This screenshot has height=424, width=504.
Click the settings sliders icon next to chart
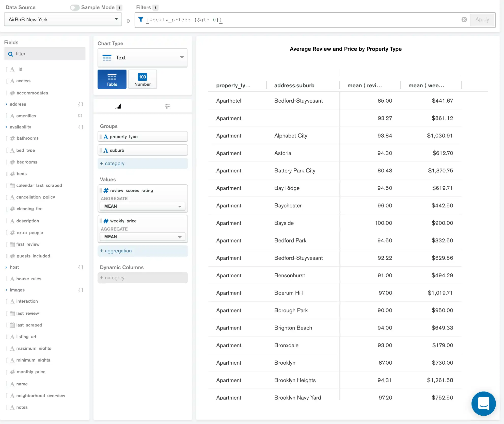tap(167, 106)
